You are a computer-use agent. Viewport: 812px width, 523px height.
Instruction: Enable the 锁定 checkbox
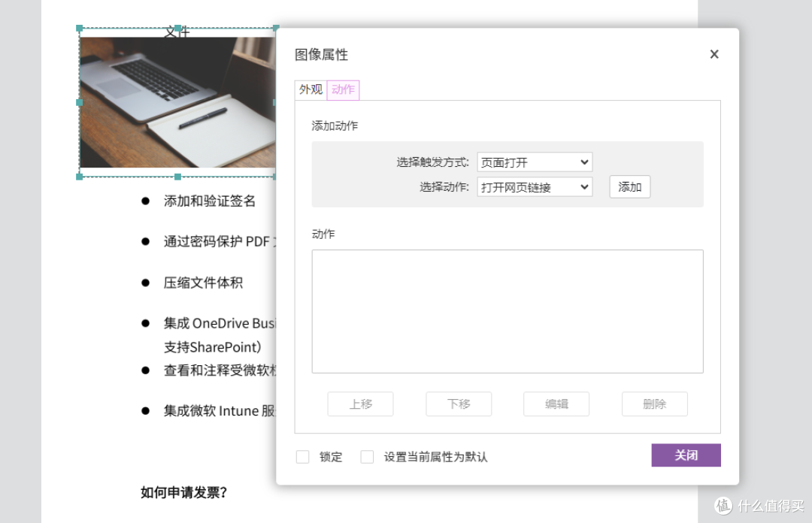302,457
